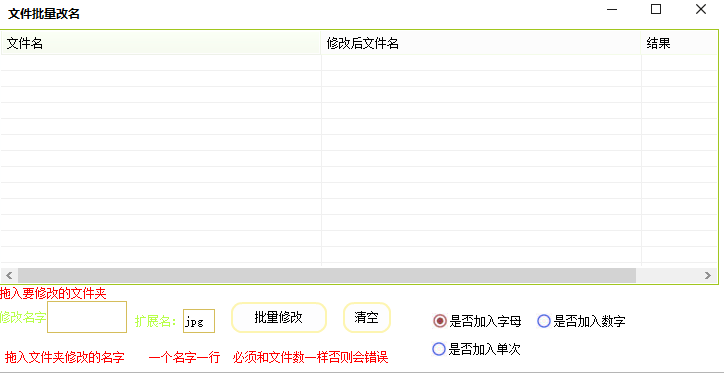The image size is (724, 373).
Task: Click the green 扩展名 label
Action: (156, 321)
